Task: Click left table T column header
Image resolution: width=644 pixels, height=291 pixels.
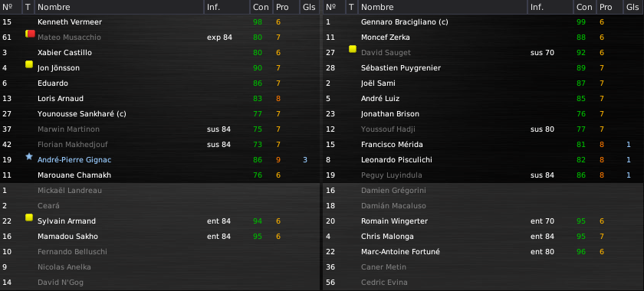Action: [x=28, y=7]
